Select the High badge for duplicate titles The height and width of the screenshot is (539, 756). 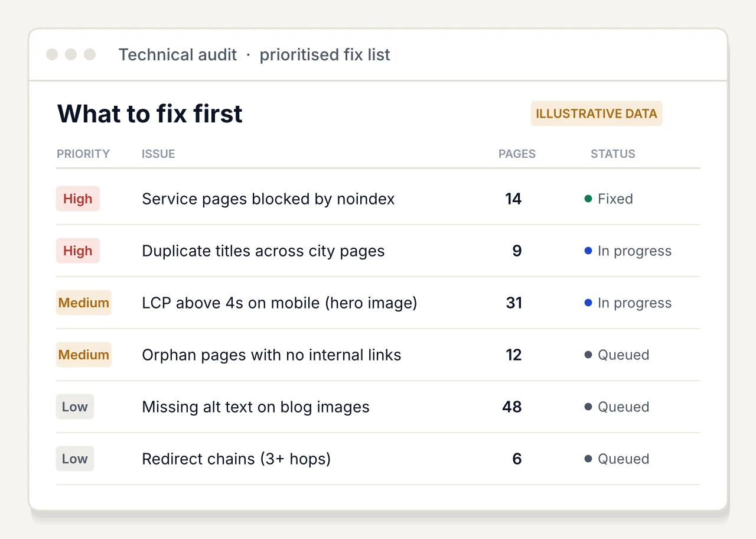[78, 251]
